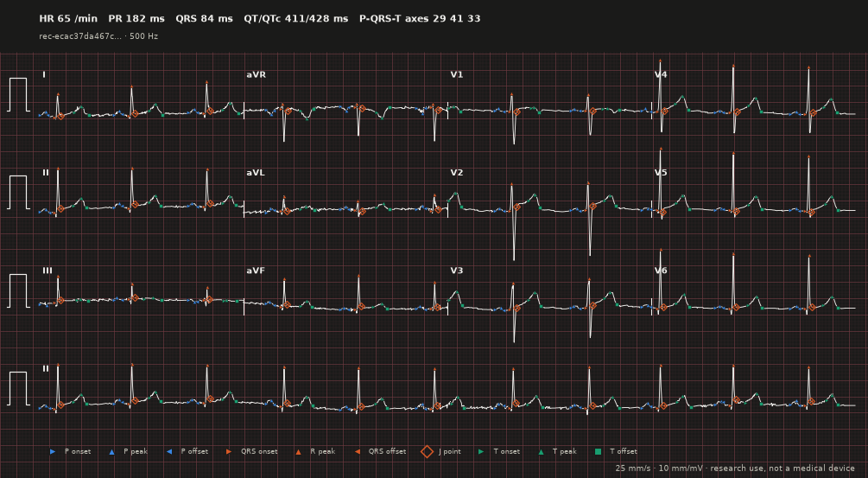Click the 'P-QRS-T axes 29 41 33' text
This screenshot has width=868, height=478.
tap(420, 18)
